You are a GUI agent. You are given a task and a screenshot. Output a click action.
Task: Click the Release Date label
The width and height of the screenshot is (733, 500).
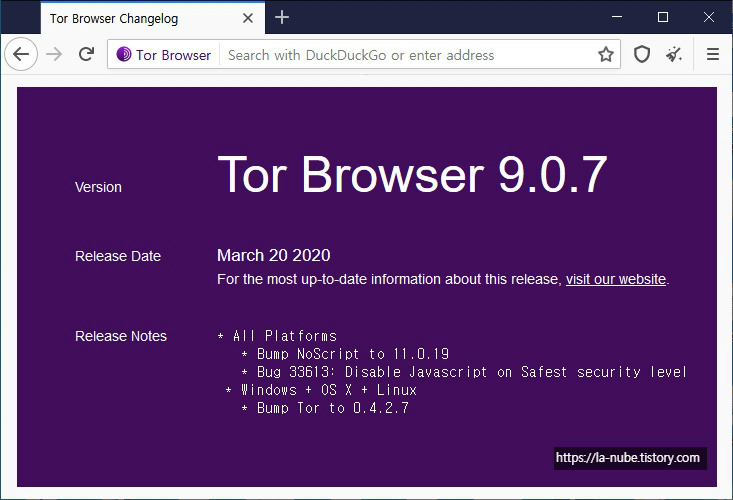tap(118, 256)
